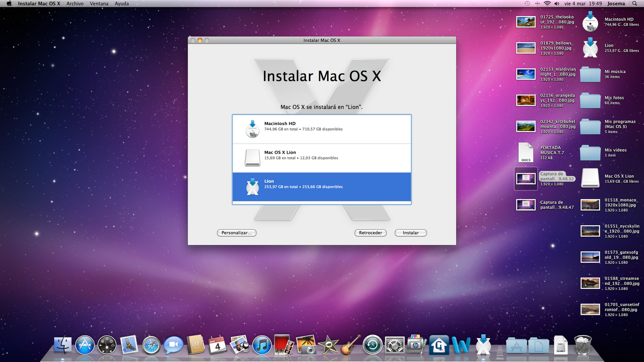Open GarageBand guitar icon in the Dock
This screenshot has height=362, width=644.
tap(350, 345)
